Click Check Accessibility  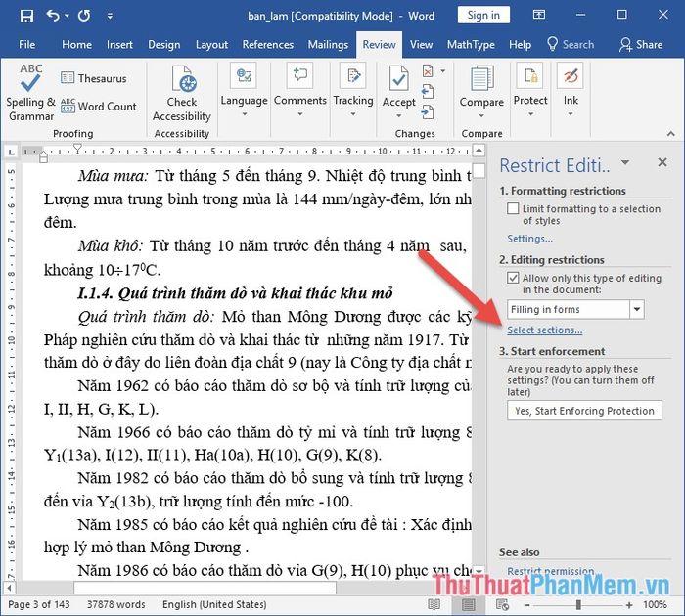point(182,93)
